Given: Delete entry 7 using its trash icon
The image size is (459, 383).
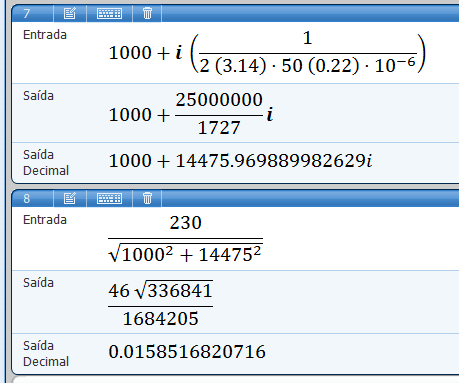Looking at the screenshot, I should (147, 13).
